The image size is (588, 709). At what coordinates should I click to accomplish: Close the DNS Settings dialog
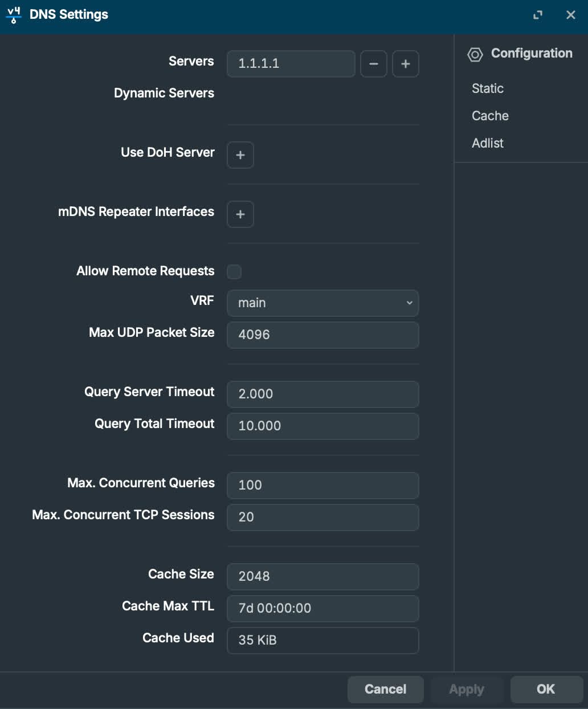coord(570,15)
